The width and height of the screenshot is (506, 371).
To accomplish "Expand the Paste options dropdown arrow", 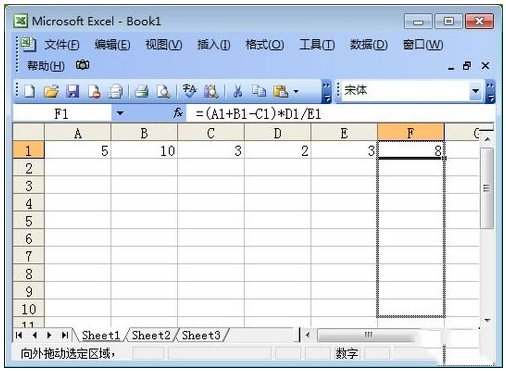I will 296,91.
